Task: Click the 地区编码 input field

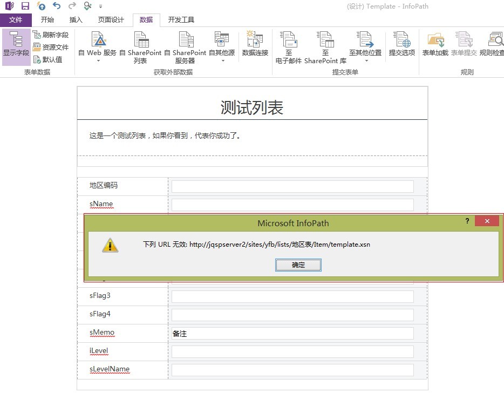Action: [x=292, y=187]
